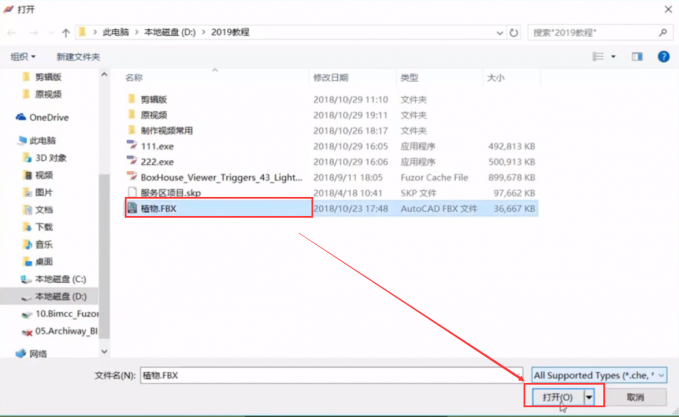Open 05.Archiway_BI drive in sidebar
Viewport: 679px width, 417px height.
click(x=60, y=331)
